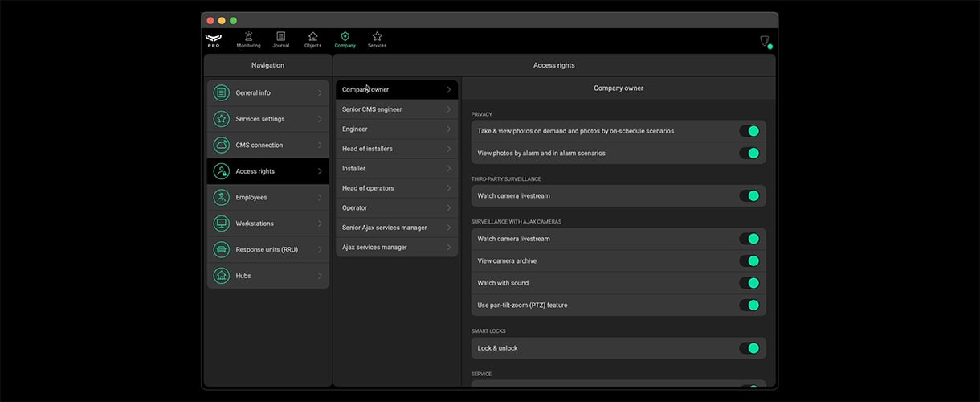
Task: Open Employees in navigation menu
Action: click(x=267, y=198)
